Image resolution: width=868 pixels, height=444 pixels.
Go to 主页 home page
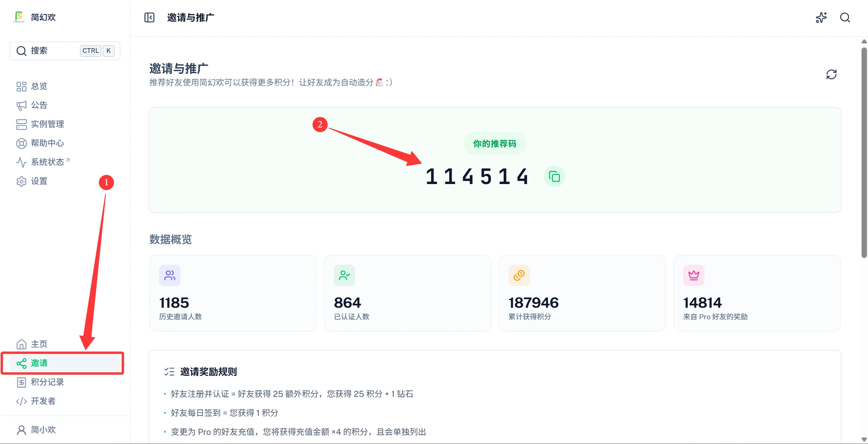point(65,344)
